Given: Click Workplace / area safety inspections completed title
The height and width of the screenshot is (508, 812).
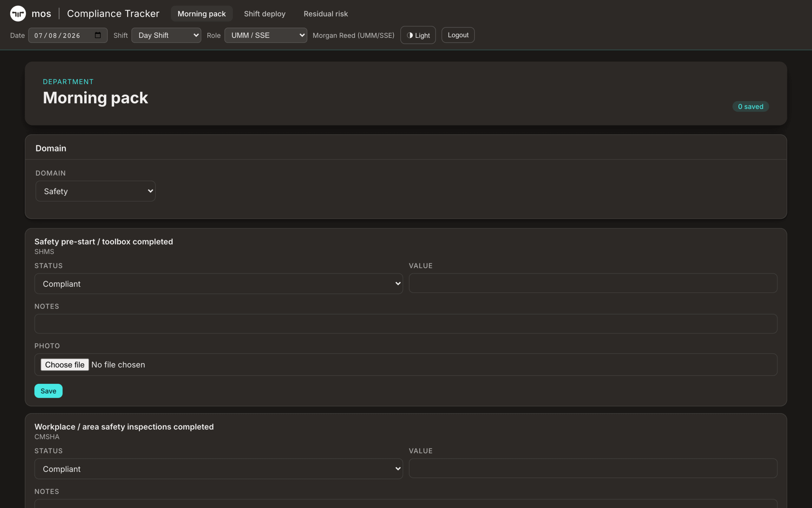Looking at the screenshot, I should pyautogui.click(x=124, y=427).
